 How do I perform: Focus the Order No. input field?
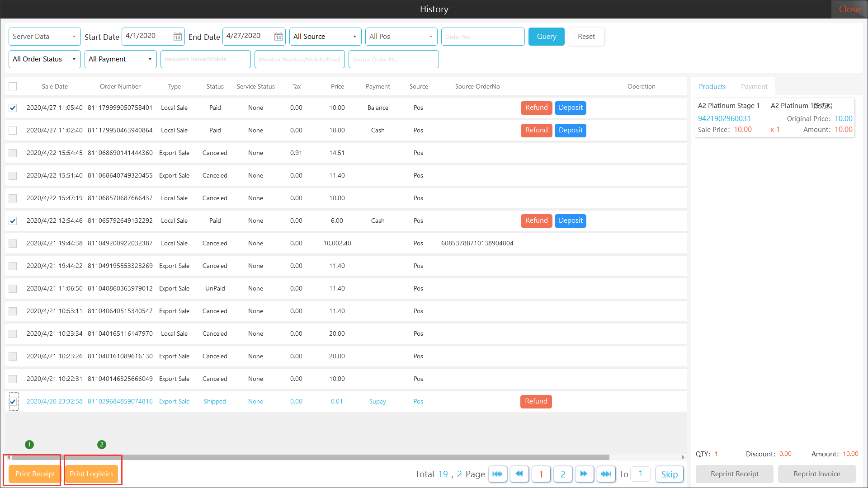(482, 37)
